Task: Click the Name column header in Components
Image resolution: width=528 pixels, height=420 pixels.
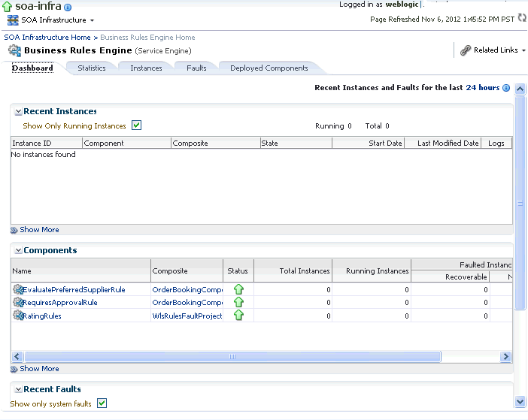Action: pos(80,270)
